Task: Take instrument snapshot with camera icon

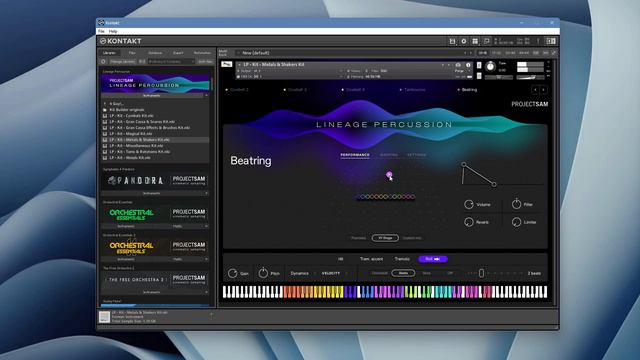Action: click(x=458, y=65)
